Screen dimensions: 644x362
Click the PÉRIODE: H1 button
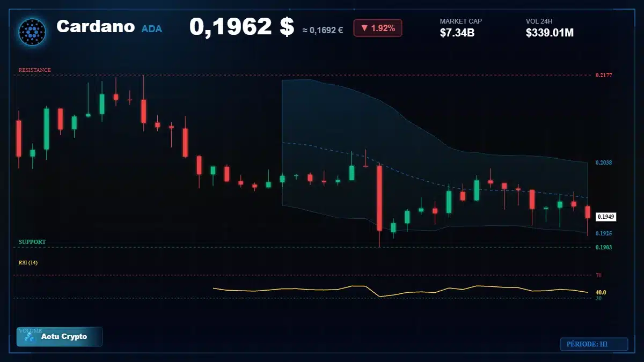tap(594, 344)
